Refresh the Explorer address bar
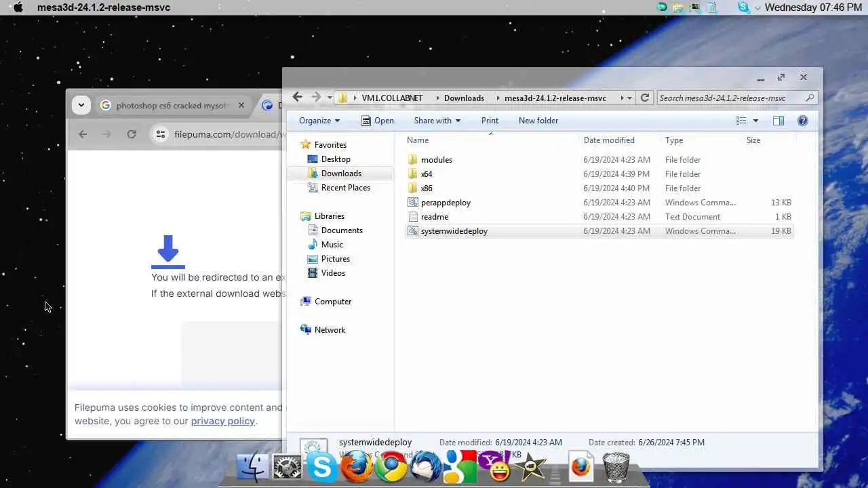 tap(645, 98)
